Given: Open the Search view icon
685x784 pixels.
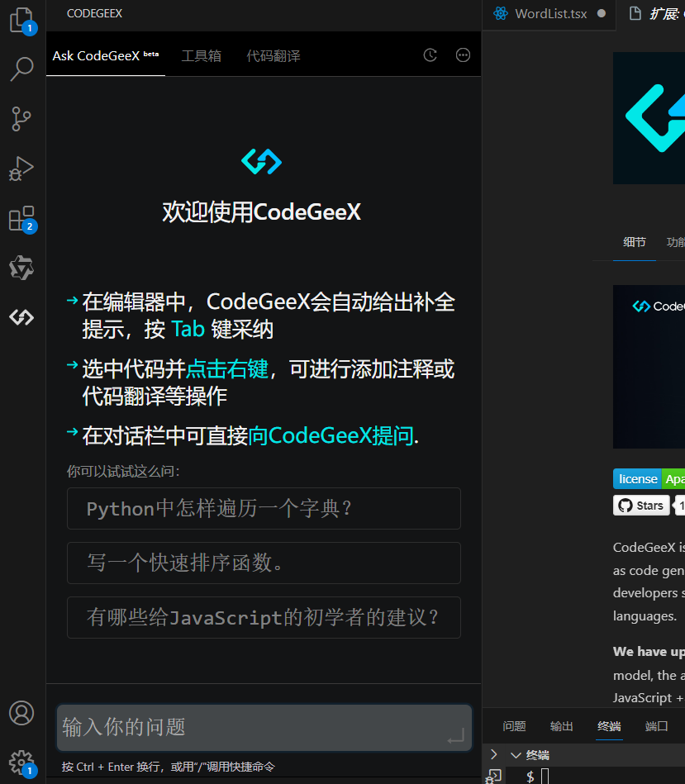Looking at the screenshot, I should click(21, 69).
